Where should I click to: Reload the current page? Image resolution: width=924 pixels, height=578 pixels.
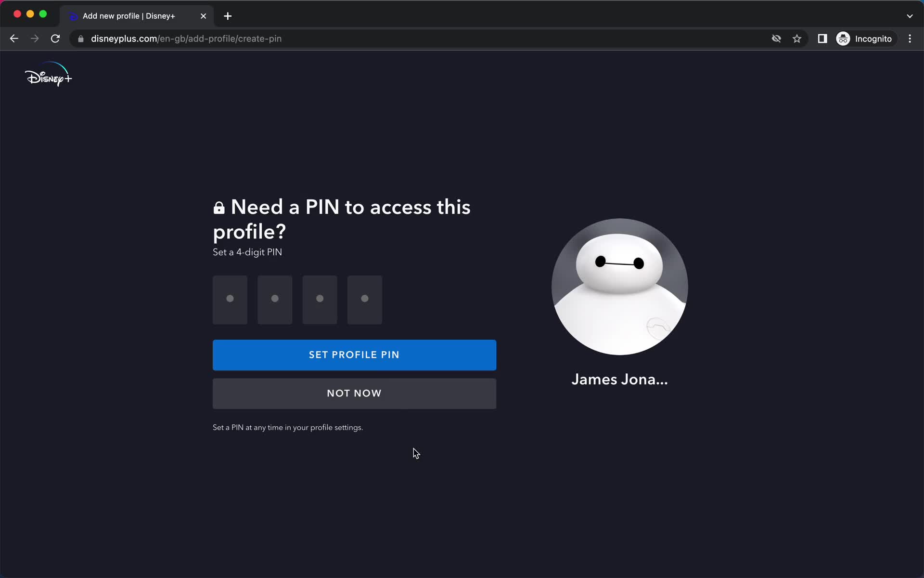[55, 39]
